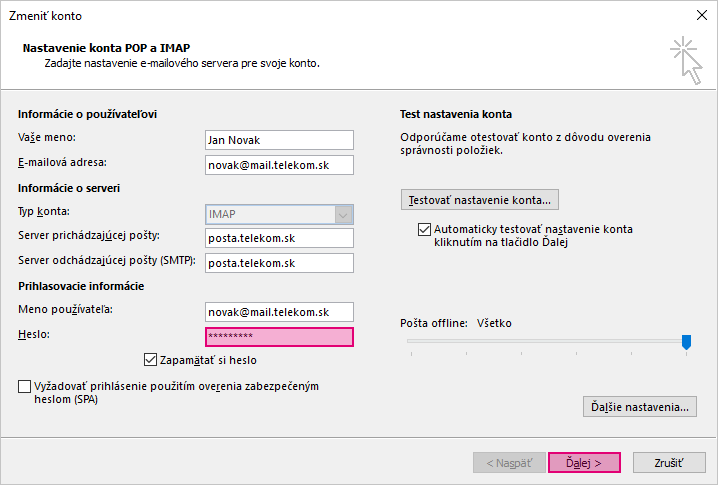Click the Prihlasovacie informácie heading
This screenshot has height=485, width=718.
coord(81,286)
